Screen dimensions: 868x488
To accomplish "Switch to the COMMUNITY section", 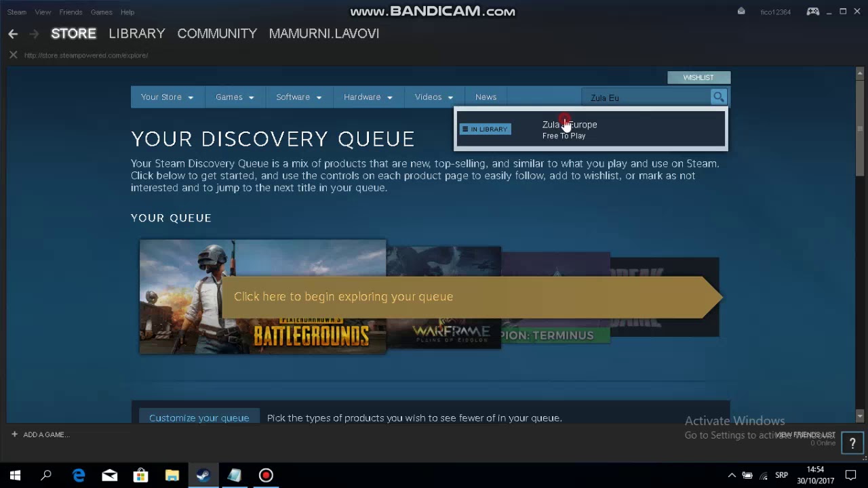I will click(217, 33).
